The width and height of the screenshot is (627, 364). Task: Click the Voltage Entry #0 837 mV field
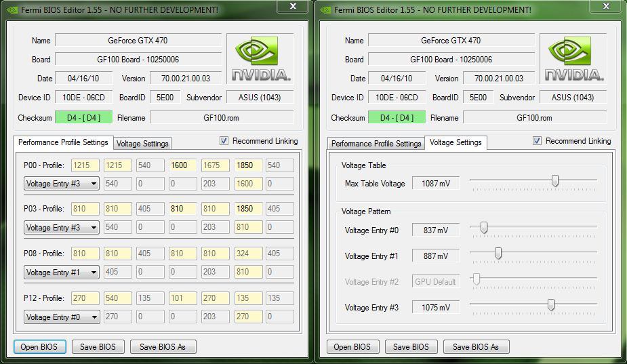436,230
